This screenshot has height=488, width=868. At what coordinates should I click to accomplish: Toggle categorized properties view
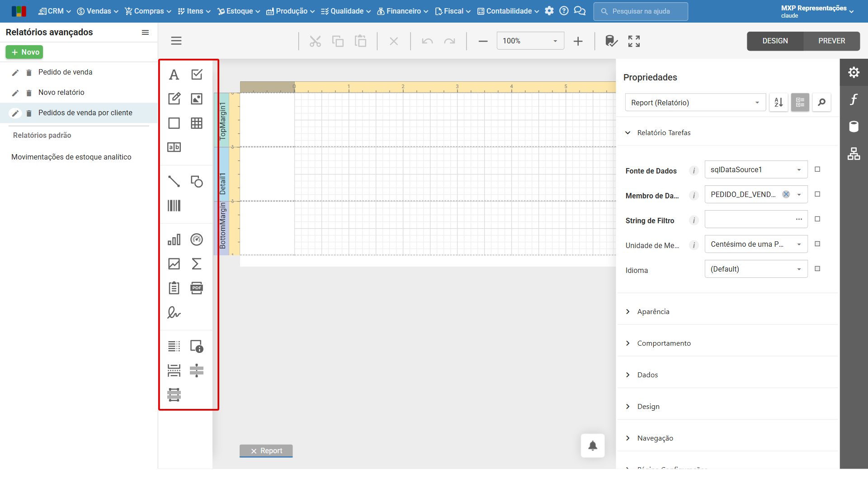(800, 103)
